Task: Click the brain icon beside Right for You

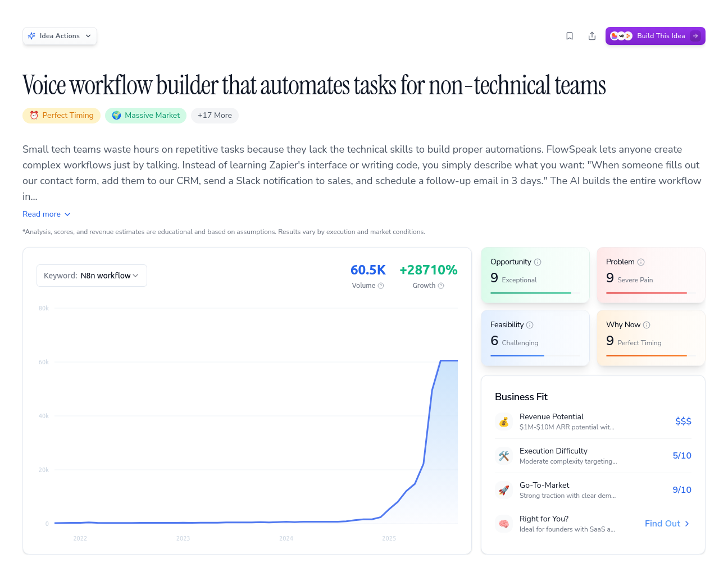Action: click(504, 523)
